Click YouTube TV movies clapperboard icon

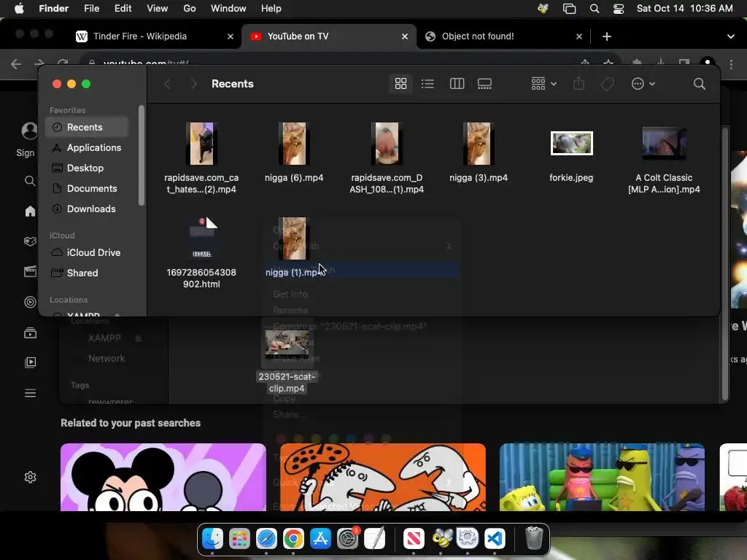[x=30, y=271]
